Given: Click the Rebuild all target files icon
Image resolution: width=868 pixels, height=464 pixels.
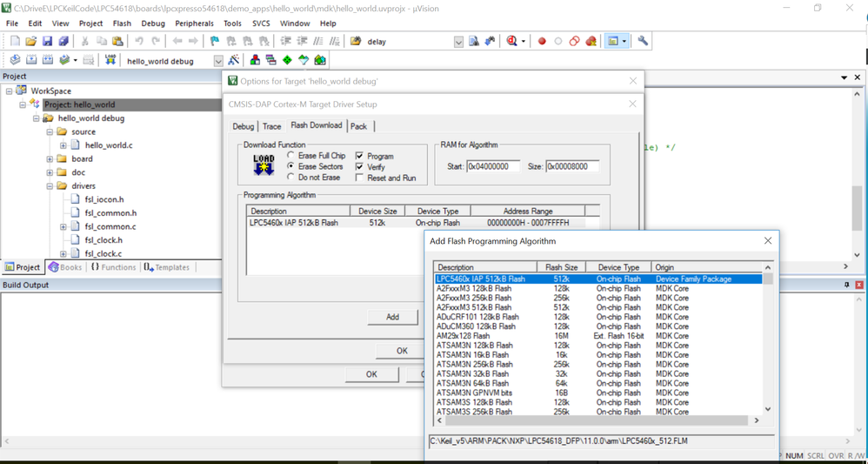Looking at the screenshot, I should [48, 60].
